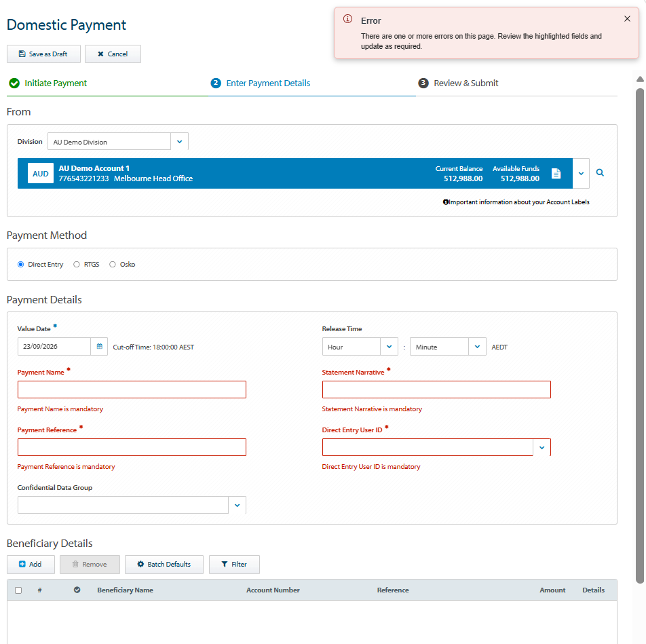The height and width of the screenshot is (644, 646).
Task: Click the Account Number column header
Action: coord(273,590)
